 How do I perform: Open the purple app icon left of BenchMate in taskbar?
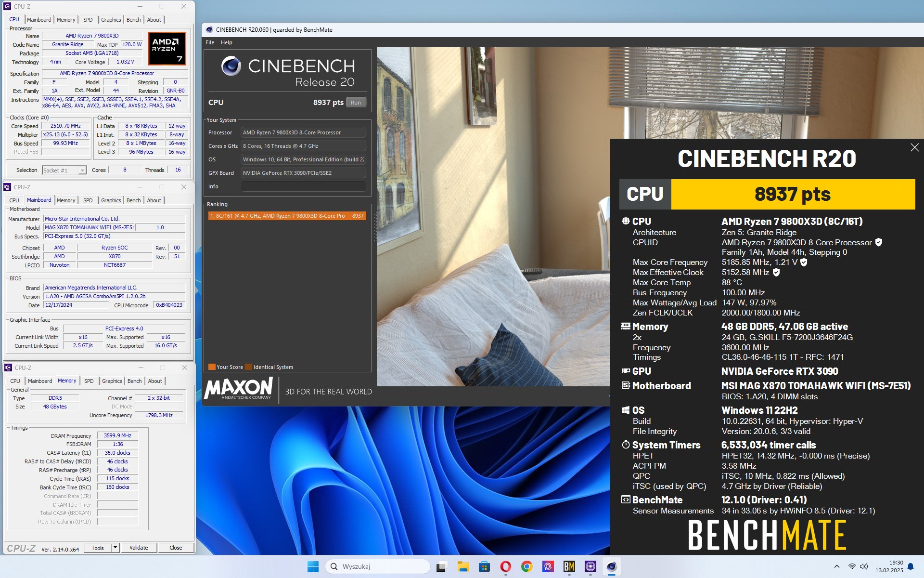[x=548, y=567]
